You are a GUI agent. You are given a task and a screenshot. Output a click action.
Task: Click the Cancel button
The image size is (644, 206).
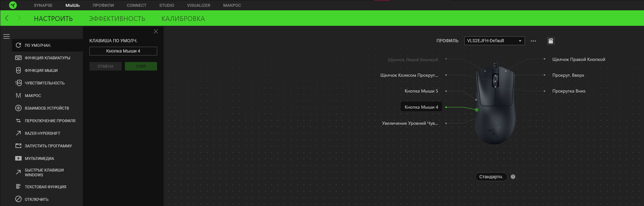(x=106, y=66)
